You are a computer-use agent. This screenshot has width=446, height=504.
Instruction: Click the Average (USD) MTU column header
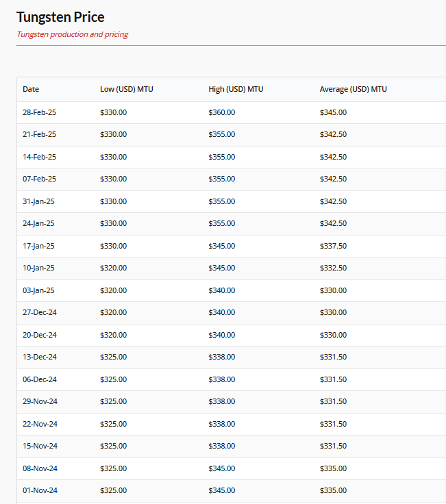pos(353,89)
